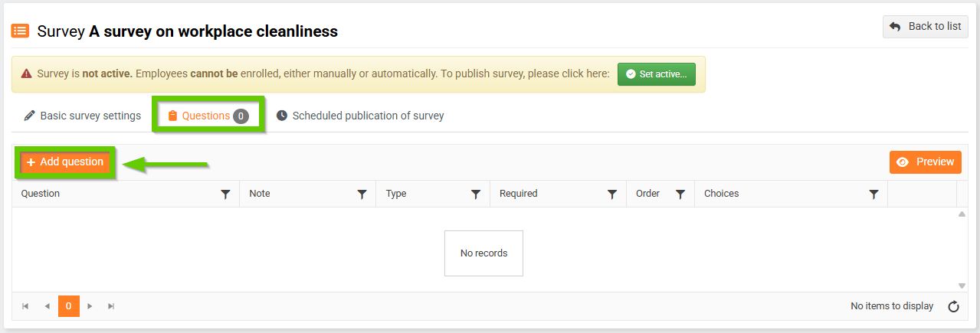Sort by the Question column header
The image size is (980, 333).
41,194
